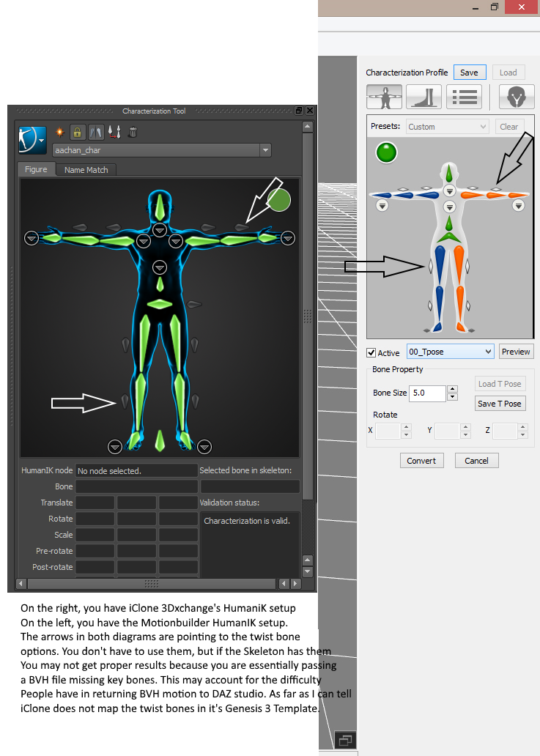Open the bone list view icon
Screen dimensions: 540x756
coord(463,96)
